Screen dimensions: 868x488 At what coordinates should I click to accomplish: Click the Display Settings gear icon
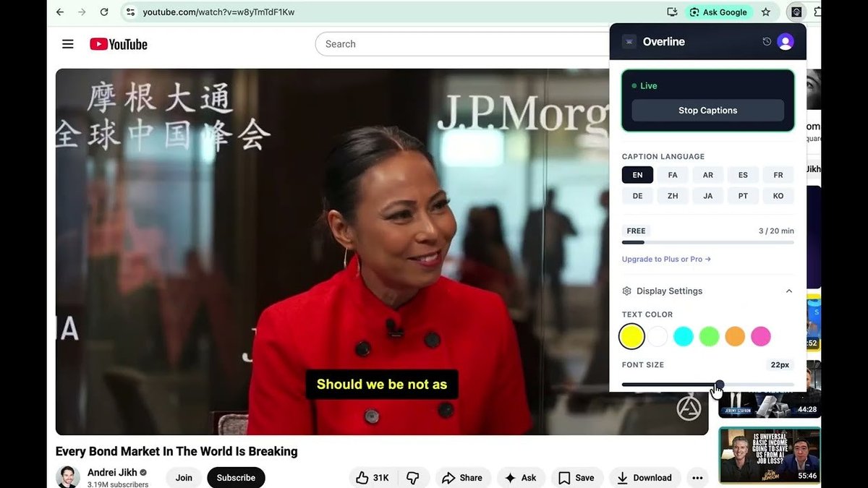[x=627, y=291]
